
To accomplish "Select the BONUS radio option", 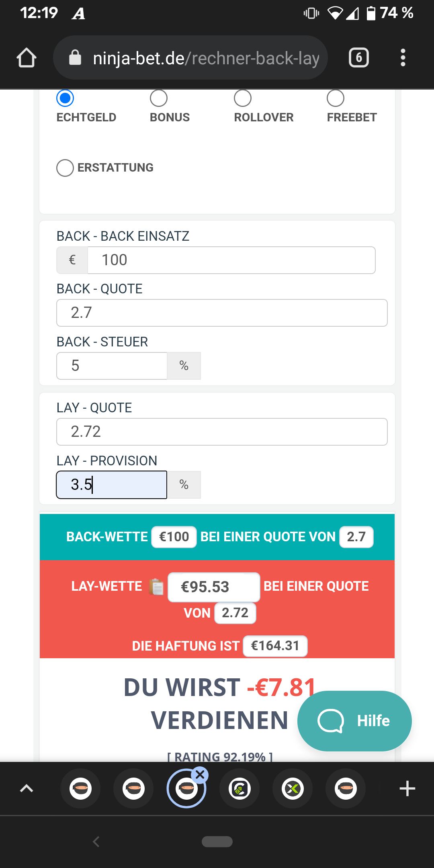I will pyautogui.click(x=159, y=98).
